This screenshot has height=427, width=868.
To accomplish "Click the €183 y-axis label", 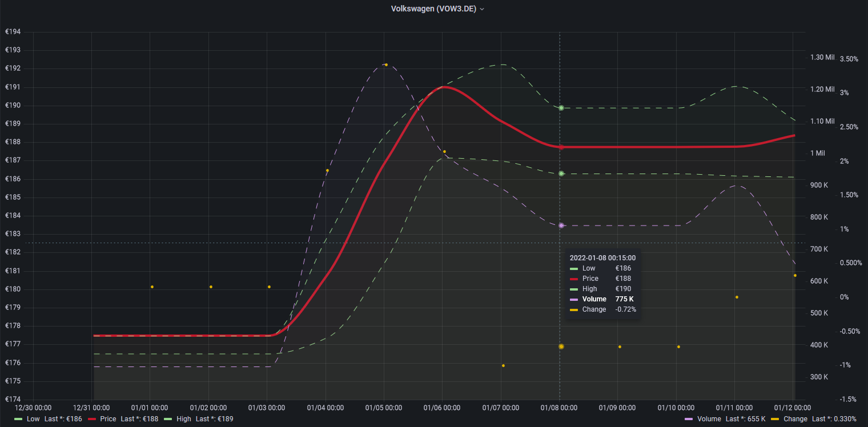I will [x=13, y=234].
